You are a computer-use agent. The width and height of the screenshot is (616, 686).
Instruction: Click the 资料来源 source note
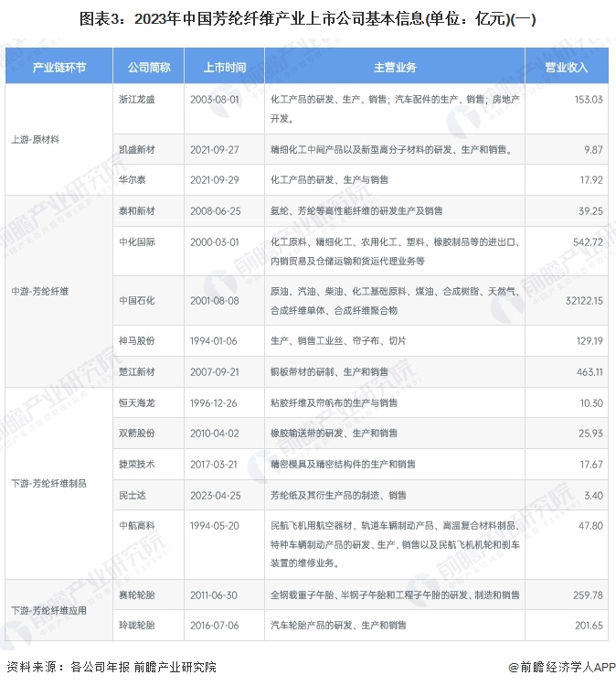112,667
